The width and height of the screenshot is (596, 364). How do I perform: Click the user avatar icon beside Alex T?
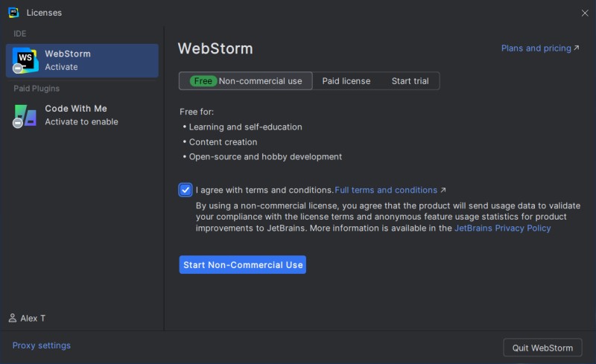coord(13,319)
